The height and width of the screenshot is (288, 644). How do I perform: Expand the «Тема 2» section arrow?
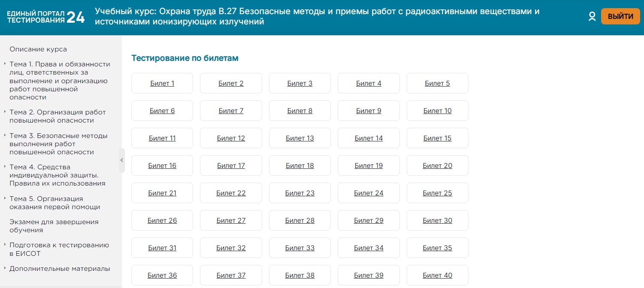[x=5, y=112]
